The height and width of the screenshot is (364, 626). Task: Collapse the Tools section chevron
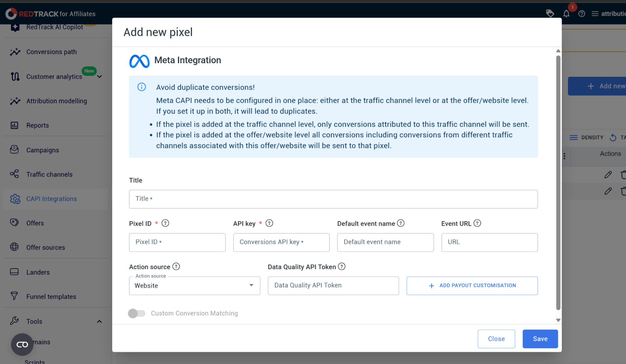[100, 321]
